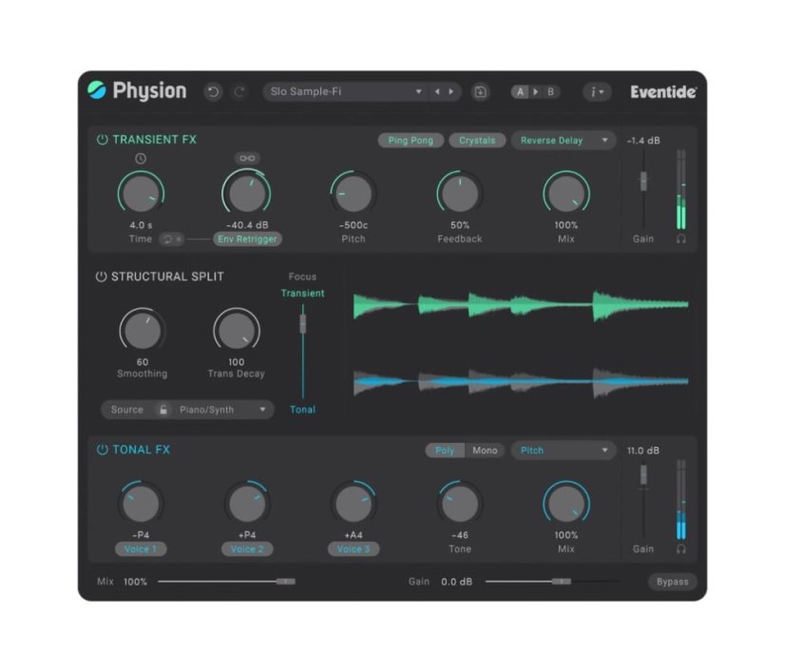
Task: Switch to preset slot B
Action: click(x=550, y=91)
